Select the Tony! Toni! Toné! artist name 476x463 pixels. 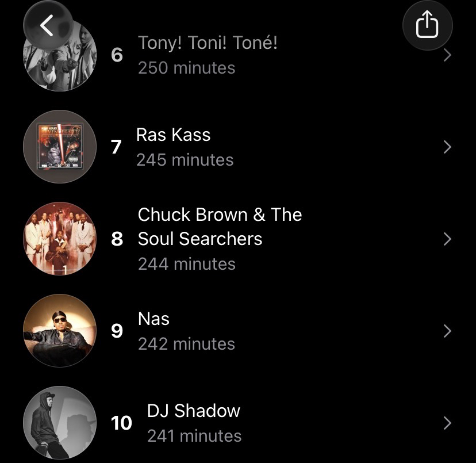[x=208, y=43]
